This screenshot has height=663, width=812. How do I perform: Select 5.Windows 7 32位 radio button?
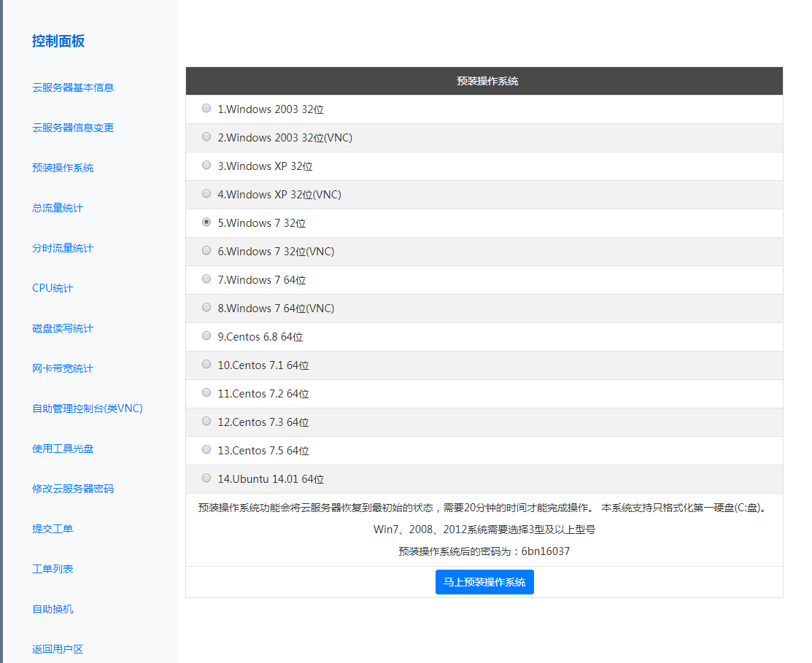coord(206,222)
